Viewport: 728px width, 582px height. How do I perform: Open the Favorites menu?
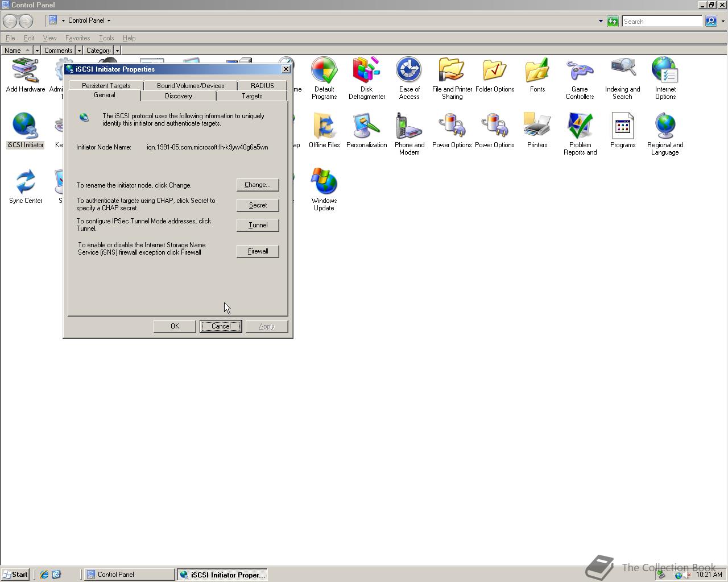click(77, 38)
